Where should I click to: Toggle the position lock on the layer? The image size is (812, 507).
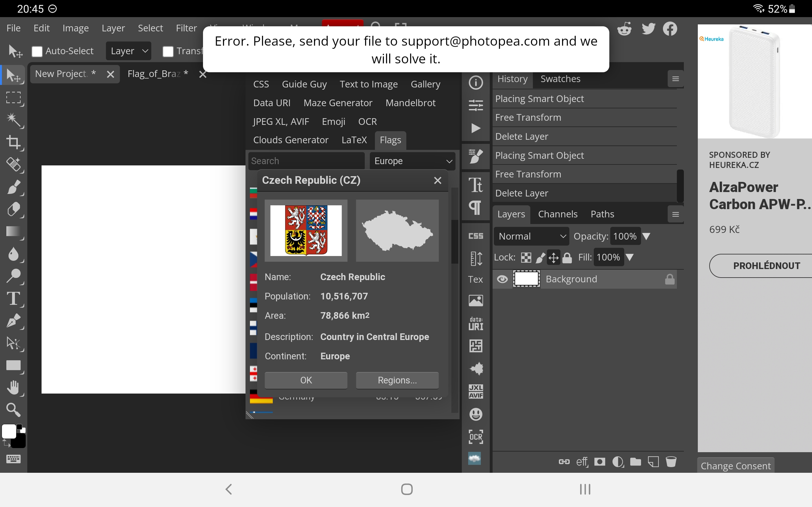pos(553,258)
